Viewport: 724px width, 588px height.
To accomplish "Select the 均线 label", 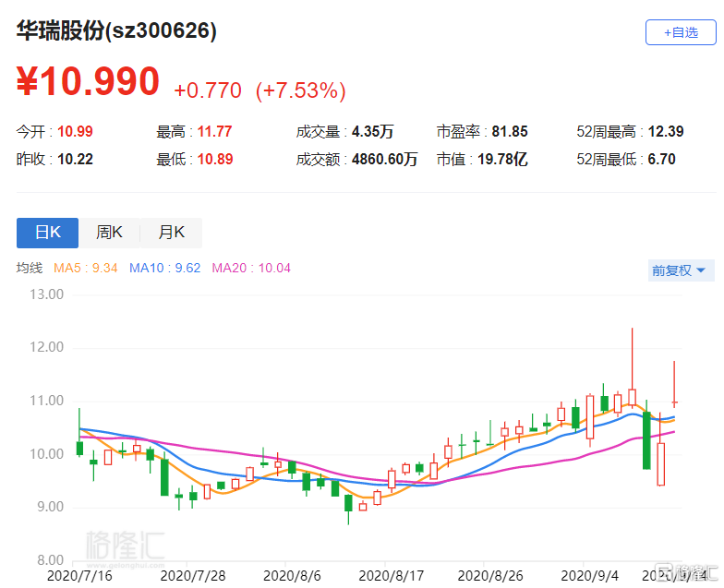I will pyautogui.click(x=30, y=268).
